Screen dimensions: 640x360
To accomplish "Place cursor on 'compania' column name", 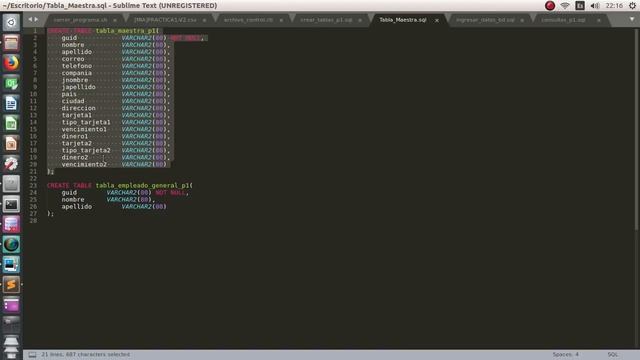I will (77, 73).
